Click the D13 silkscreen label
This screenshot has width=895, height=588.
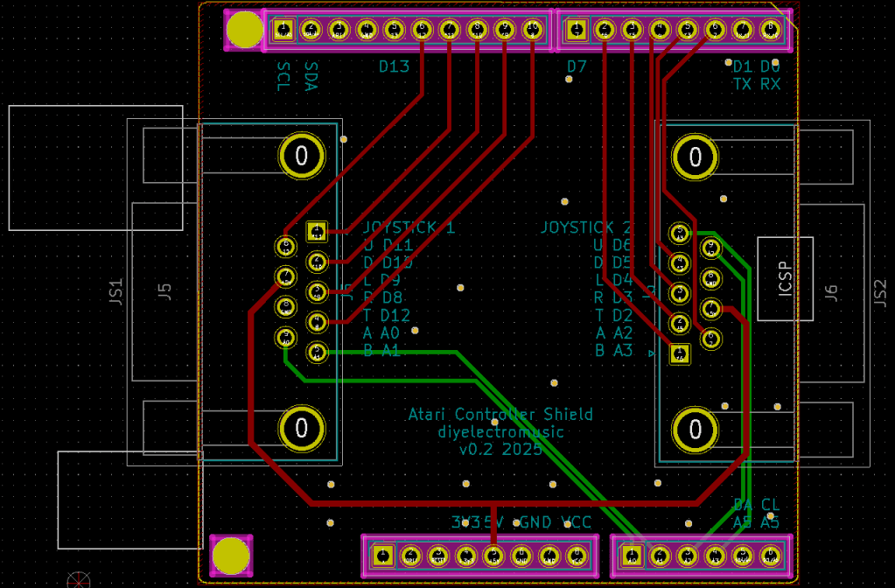(x=394, y=66)
